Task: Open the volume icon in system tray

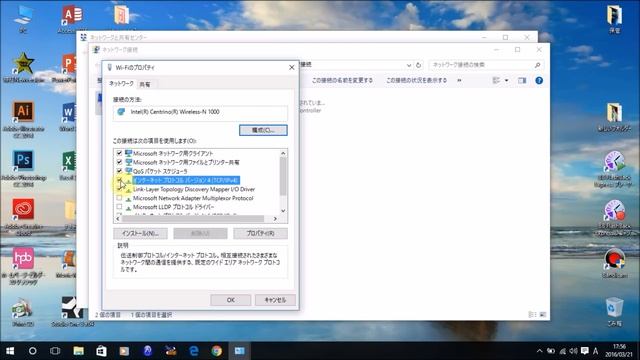Action: coord(573,351)
